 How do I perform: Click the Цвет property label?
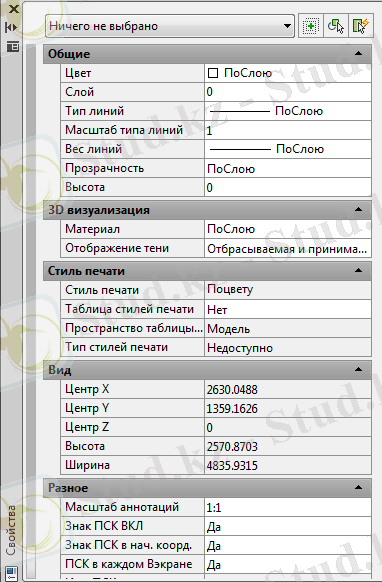point(78,73)
